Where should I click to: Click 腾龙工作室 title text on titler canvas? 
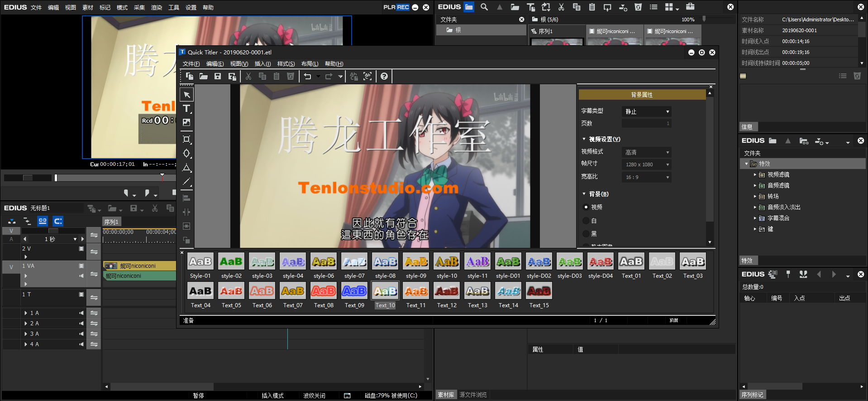click(x=384, y=135)
